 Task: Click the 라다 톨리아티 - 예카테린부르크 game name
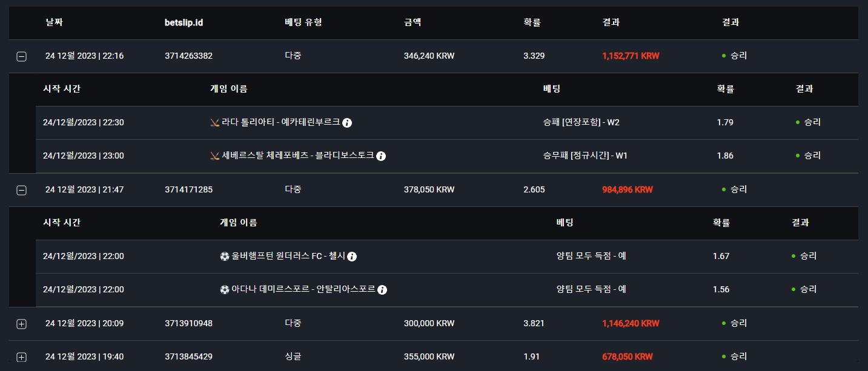pos(281,122)
